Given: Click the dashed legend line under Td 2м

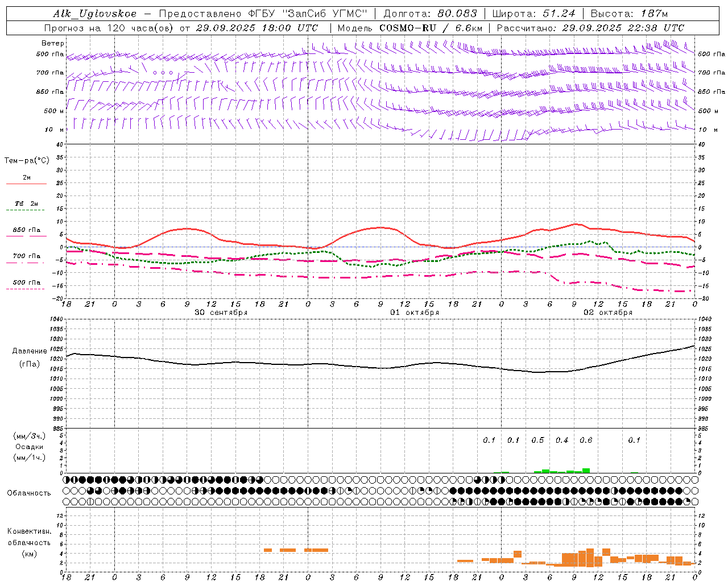Looking at the screenshot, I should [x=26, y=210].
